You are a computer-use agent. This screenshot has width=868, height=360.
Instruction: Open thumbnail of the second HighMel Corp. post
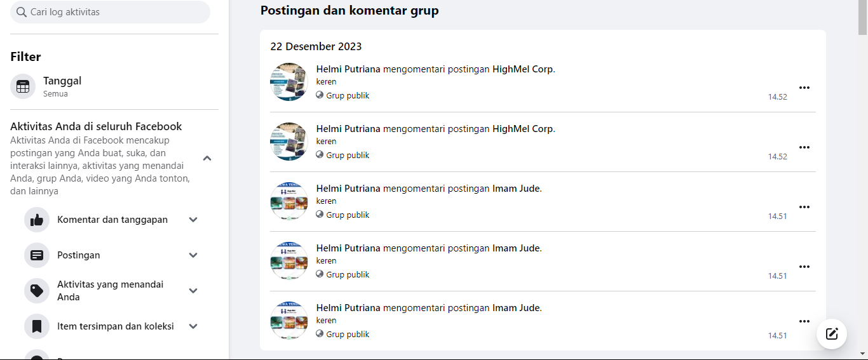coord(289,142)
